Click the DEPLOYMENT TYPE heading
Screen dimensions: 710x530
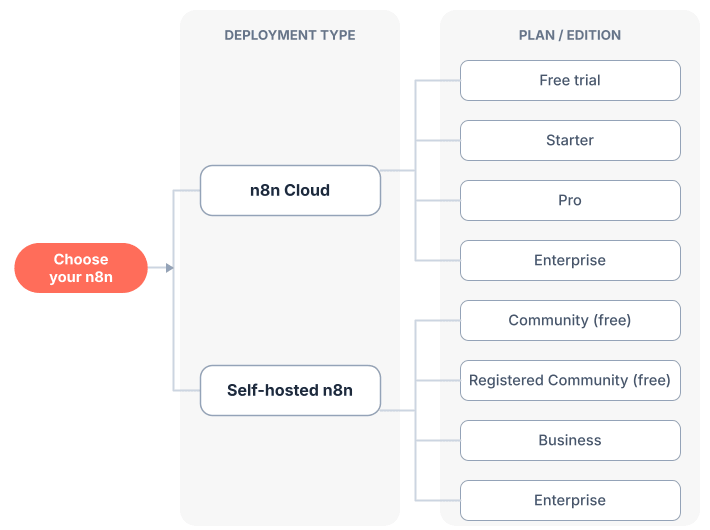tap(290, 35)
